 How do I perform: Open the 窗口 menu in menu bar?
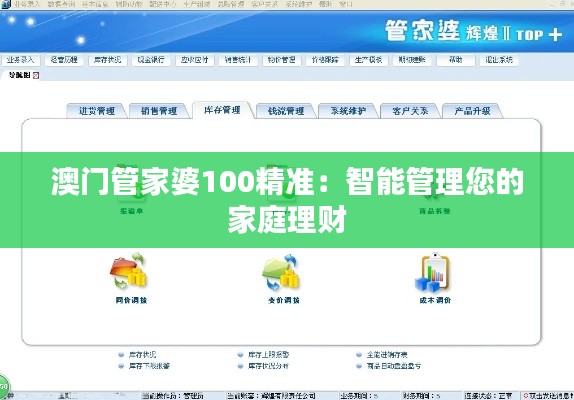(346, 4)
